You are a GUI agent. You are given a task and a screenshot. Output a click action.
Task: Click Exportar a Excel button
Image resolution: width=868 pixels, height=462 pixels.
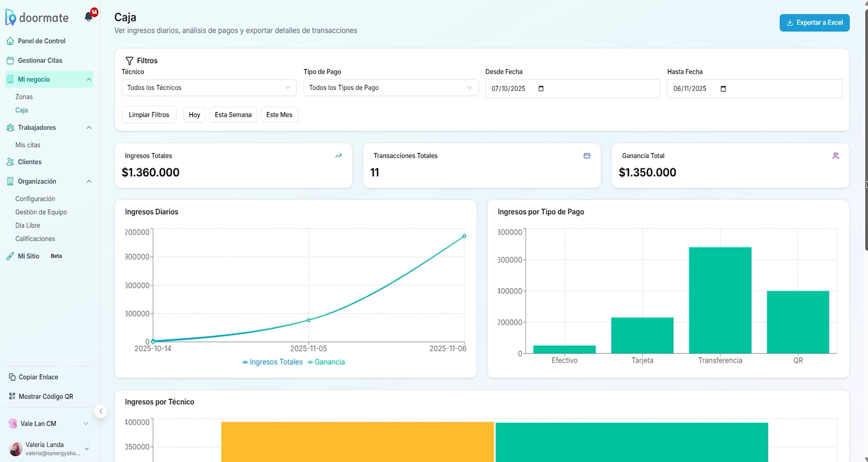(814, 23)
